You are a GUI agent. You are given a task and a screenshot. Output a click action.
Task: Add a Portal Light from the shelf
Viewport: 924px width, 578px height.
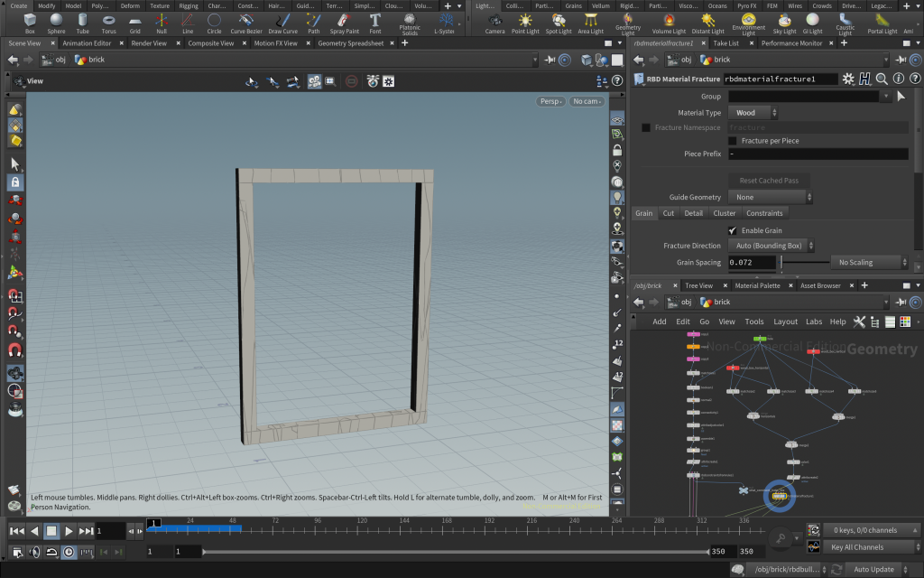tap(882, 23)
